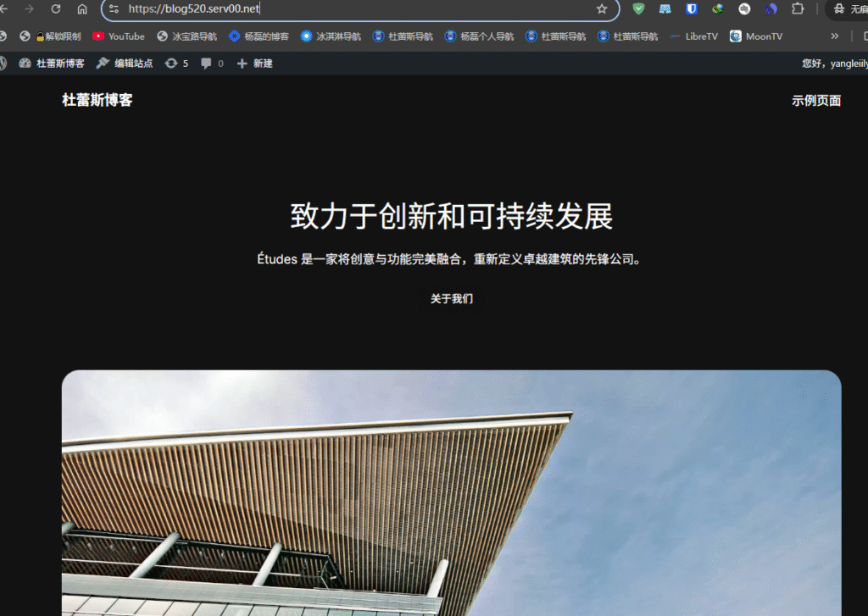Open the LibreTV bookmark
The width and height of the screenshot is (868, 616).
point(693,36)
